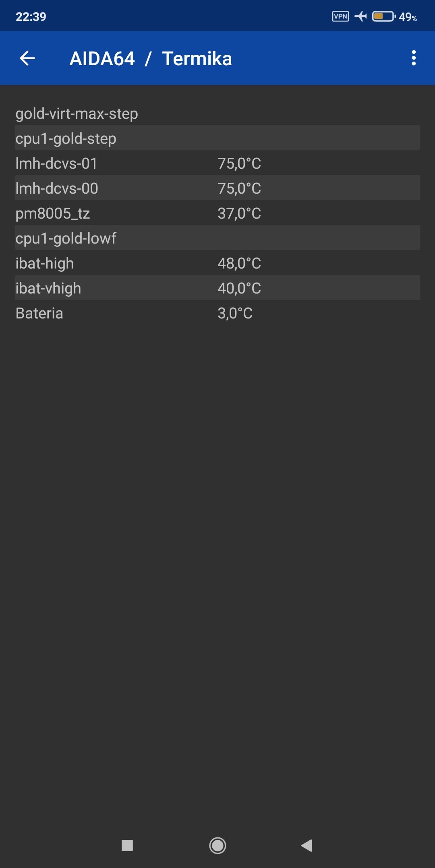This screenshot has height=868, width=435.
Task: Tap the AIDA64 / Termika title
Action: coord(151,59)
